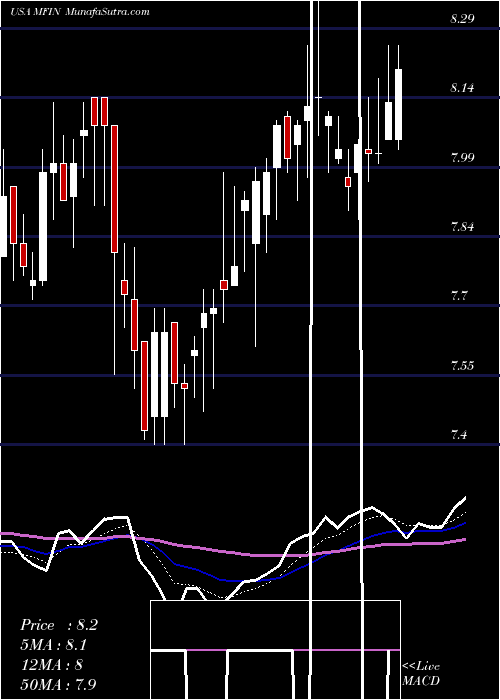The height and width of the screenshot is (700, 500).
Task: Click the 8.29 price axis label
Action: click(x=462, y=18)
